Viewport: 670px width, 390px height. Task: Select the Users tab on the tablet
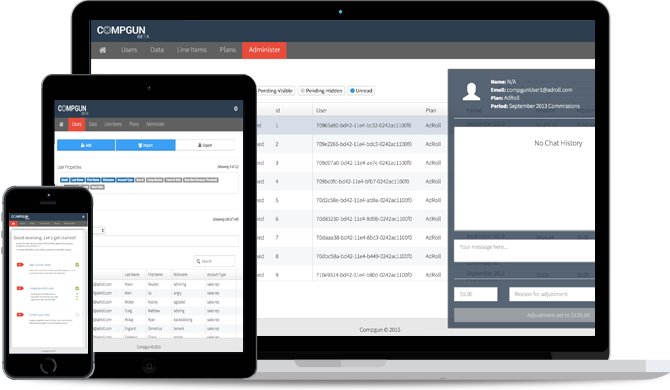tap(76, 124)
